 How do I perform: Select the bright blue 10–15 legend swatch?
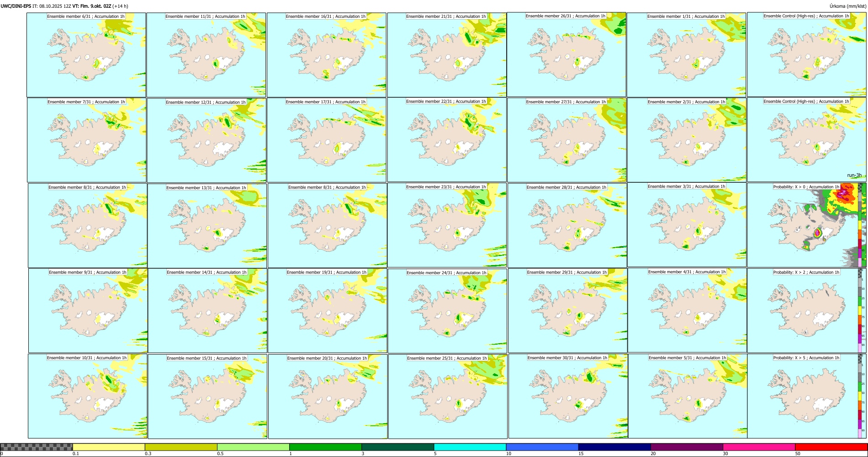542,447
